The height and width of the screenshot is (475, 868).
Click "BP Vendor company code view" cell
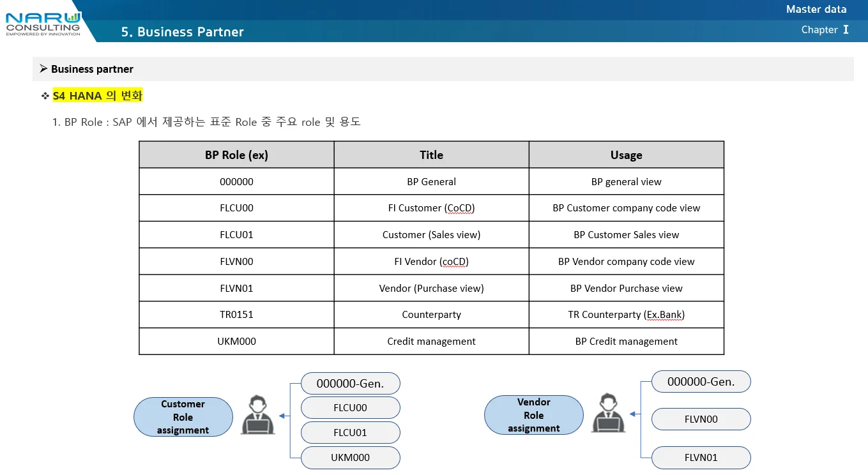627,262
